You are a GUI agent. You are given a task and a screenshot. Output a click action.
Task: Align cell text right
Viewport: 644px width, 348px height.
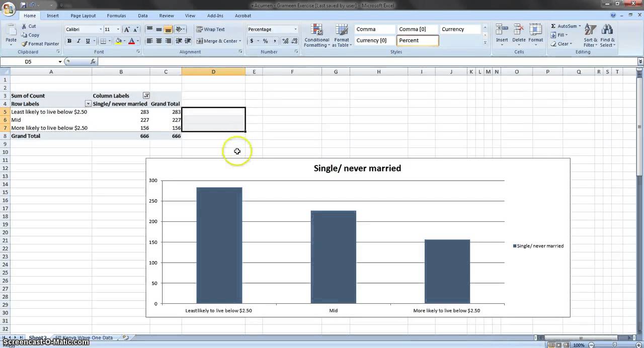[168, 41]
